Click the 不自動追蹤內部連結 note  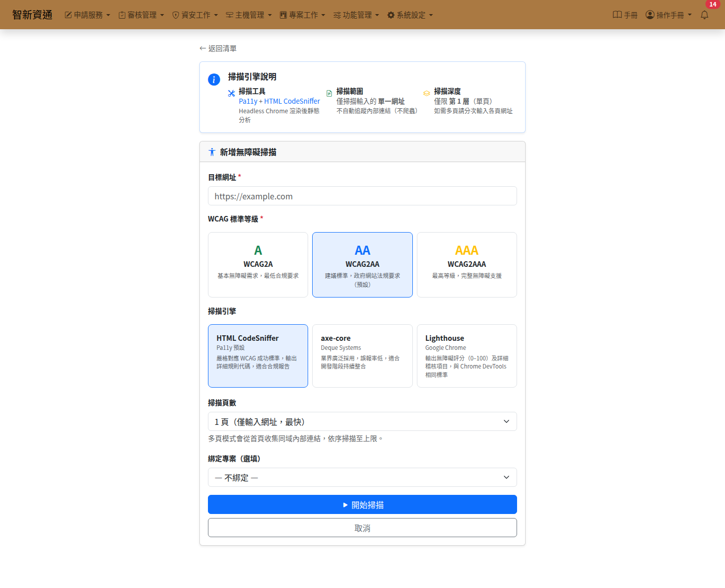[x=377, y=111]
